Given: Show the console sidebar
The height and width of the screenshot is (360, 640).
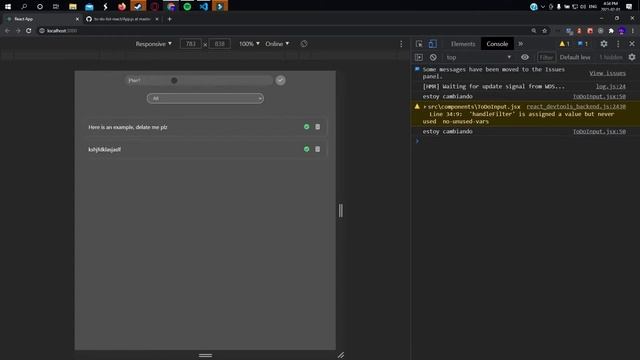Looking at the screenshot, I should pyautogui.click(x=419, y=57).
